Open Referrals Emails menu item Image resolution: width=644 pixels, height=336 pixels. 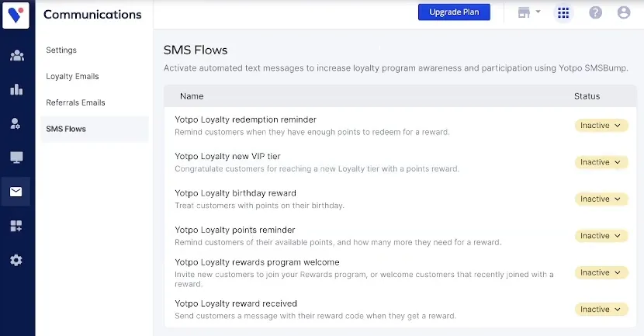(75, 102)
